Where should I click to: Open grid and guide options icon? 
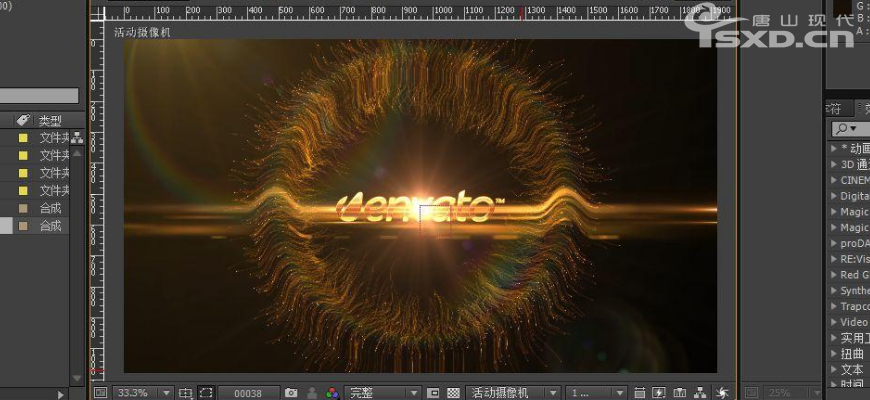185,393
